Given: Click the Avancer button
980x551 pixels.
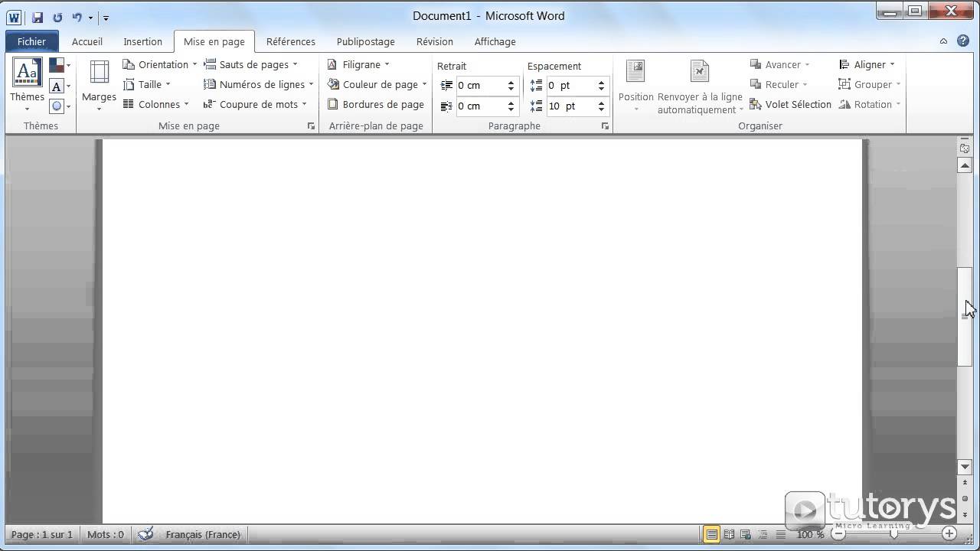Looking at the screenshot, I should (x=779, y=64).
